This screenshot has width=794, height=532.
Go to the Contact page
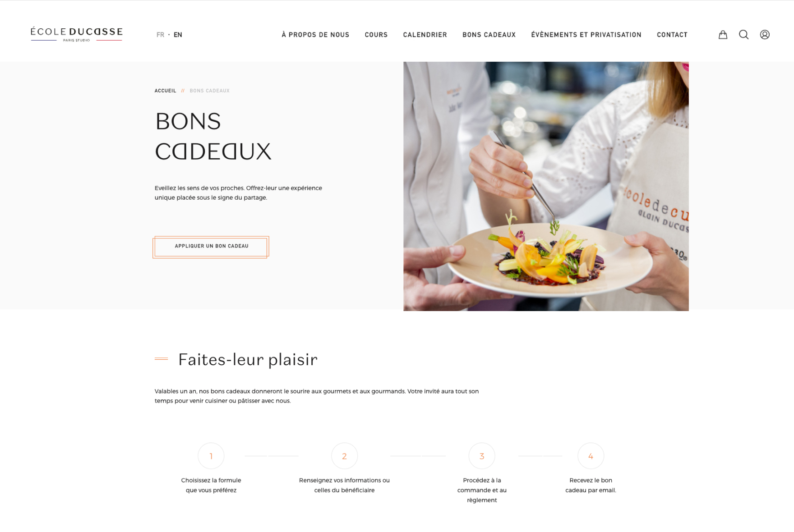click(x=672, y=35)
